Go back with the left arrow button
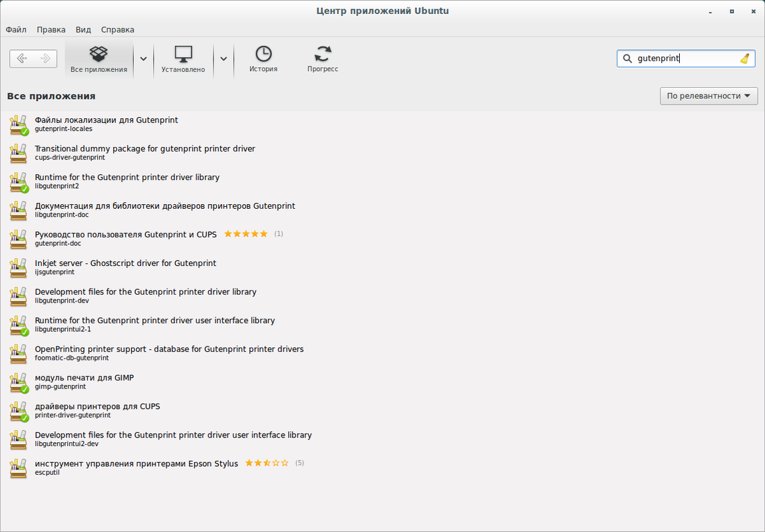This screenshot has width=765, height=532. (x=21, y=59)
